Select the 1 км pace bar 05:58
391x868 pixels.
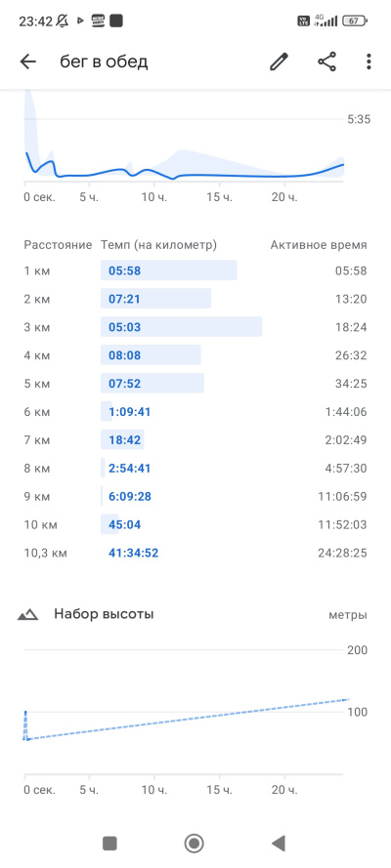tap(169, 270)
